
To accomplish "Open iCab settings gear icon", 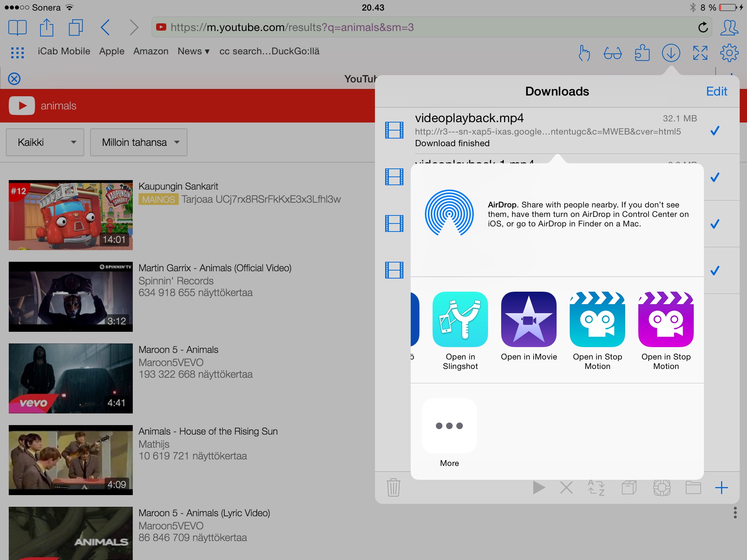I will [729, 53].
